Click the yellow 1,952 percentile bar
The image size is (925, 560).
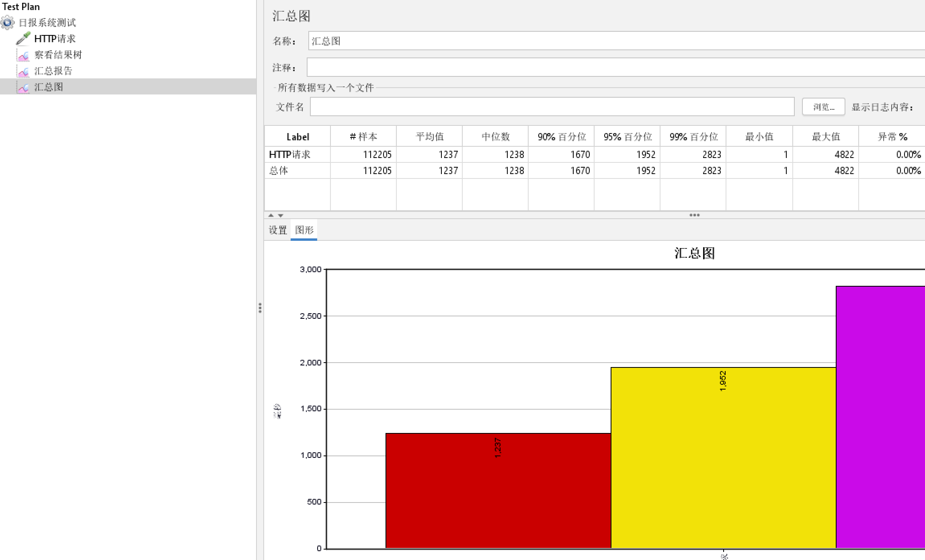pos(723,457)
